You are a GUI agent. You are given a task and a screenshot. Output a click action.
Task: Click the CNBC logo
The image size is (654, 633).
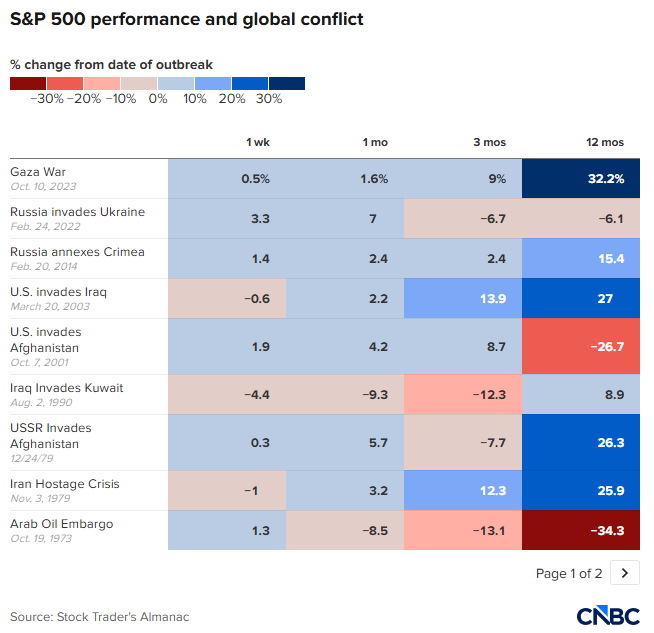click(x=607, y=615)
